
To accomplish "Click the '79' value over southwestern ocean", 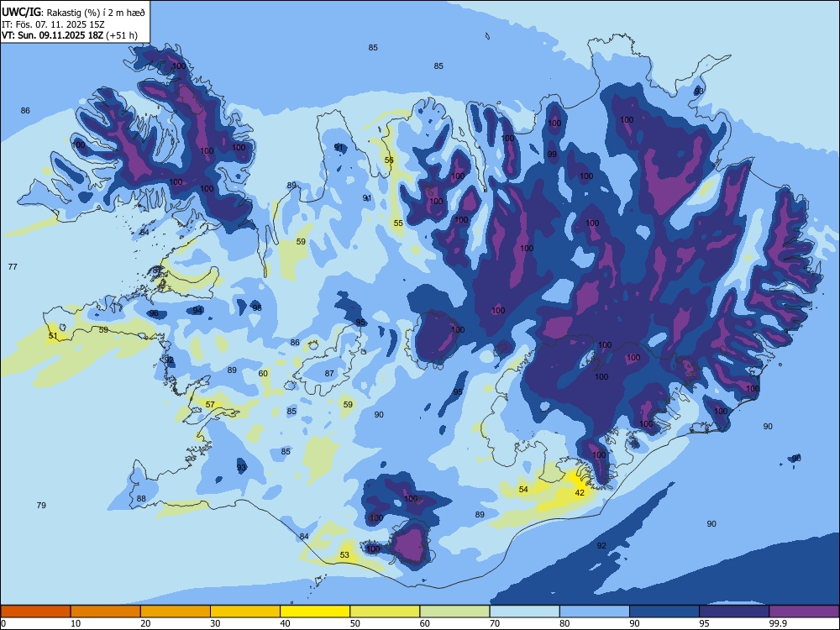I will [41, 505].
